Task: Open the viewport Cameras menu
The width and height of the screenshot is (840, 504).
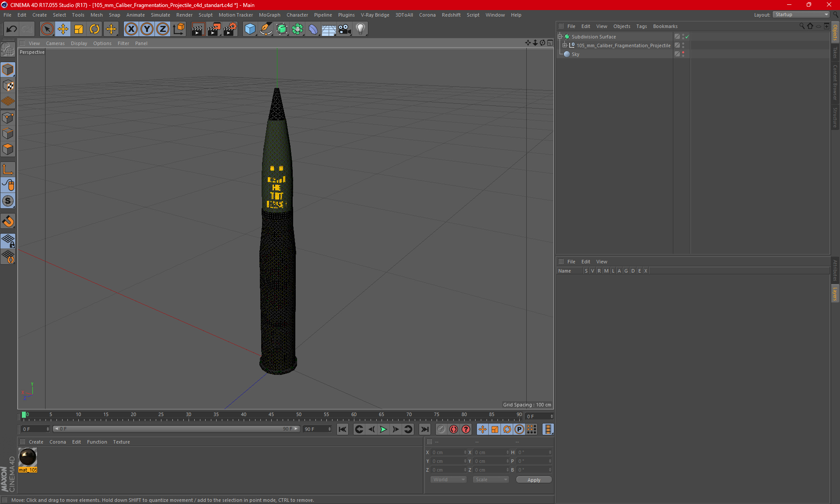Action: tap(55, 43)
